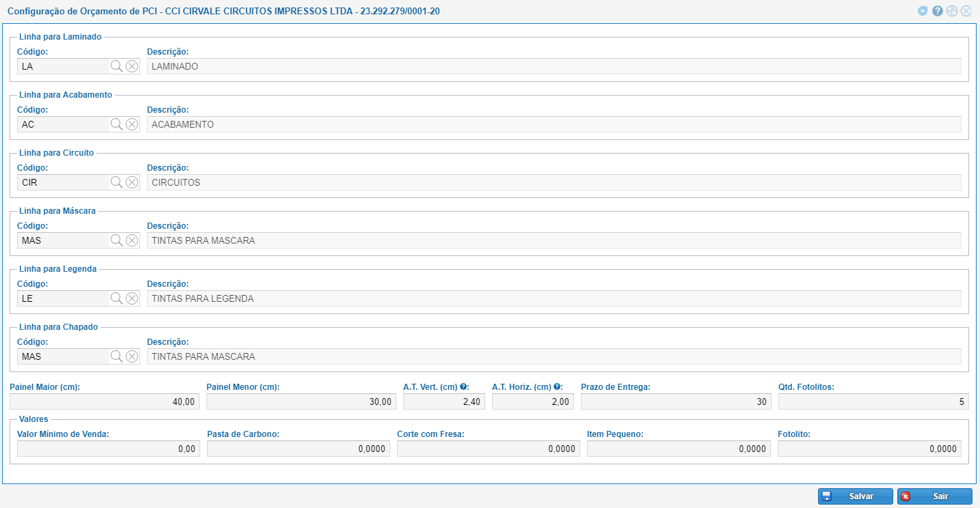Click the LAMINADO description field
Screen dimensions: 980x508
[x=554, y=66]
